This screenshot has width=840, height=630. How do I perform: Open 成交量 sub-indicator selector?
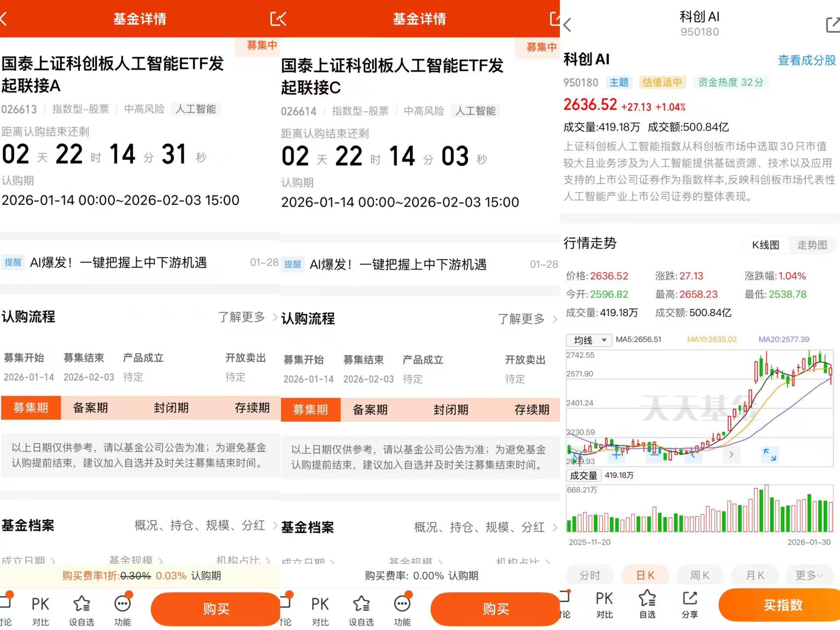point(584,476)
